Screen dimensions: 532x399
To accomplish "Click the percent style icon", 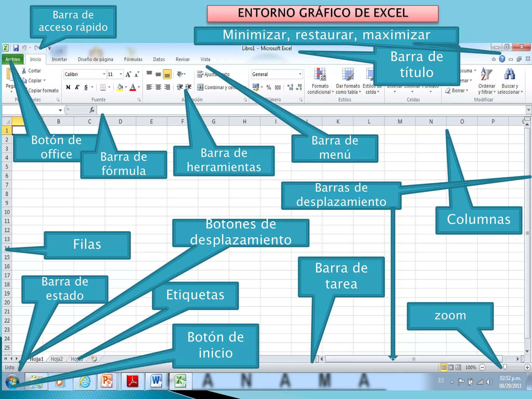I will (x=269, y=88).
